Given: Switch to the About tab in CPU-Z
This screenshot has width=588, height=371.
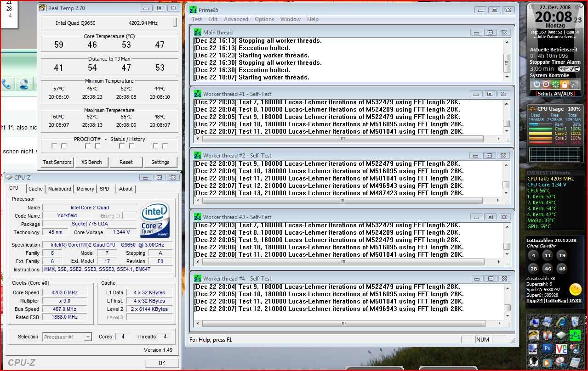Looking at the screenshot, I should point(126,189).
